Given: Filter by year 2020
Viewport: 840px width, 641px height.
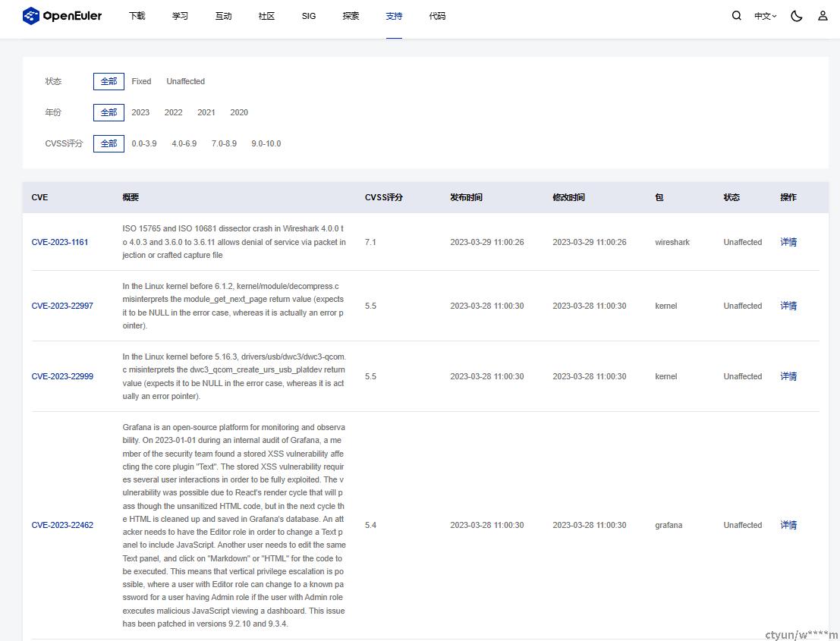Looking at the screenshot, I should 239,112.
